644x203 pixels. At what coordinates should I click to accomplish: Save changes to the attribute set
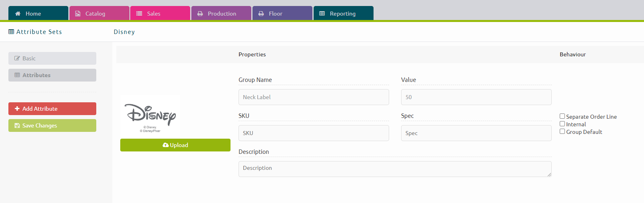coord(52,125)
